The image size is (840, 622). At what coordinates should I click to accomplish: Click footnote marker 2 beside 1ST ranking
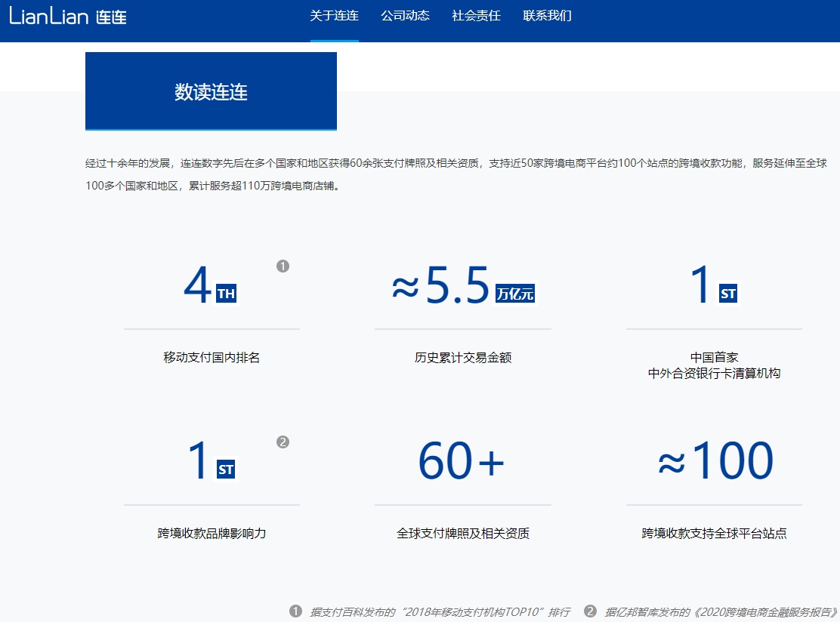[x=283, y=442]
